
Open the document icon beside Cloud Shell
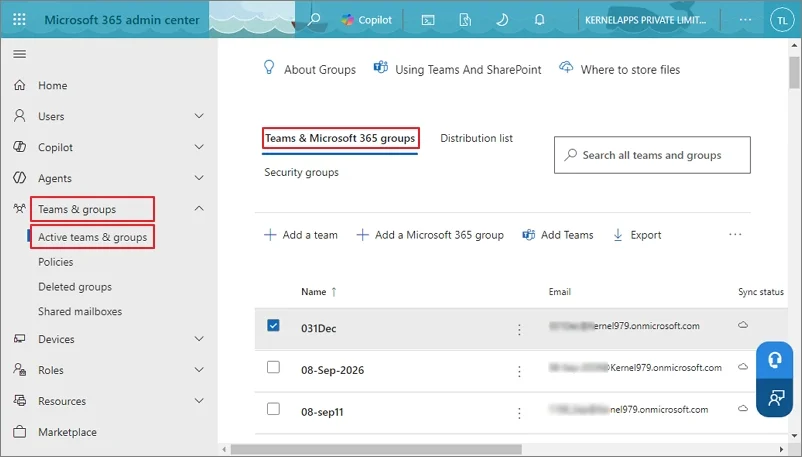tap(465, 20)
